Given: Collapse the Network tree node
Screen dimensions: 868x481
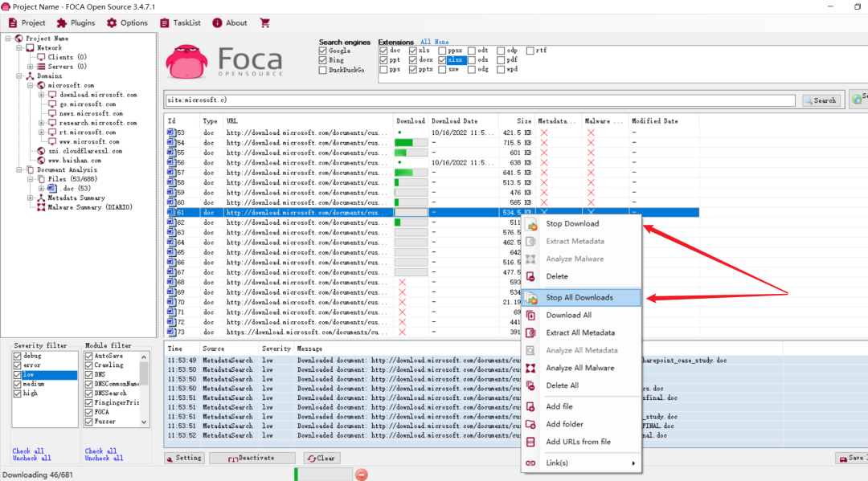Looking at the screenshot, I should (19, 48).
